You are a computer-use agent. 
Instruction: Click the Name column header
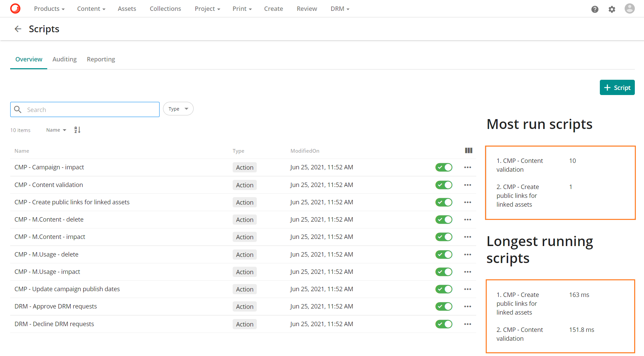click(22, 151)
